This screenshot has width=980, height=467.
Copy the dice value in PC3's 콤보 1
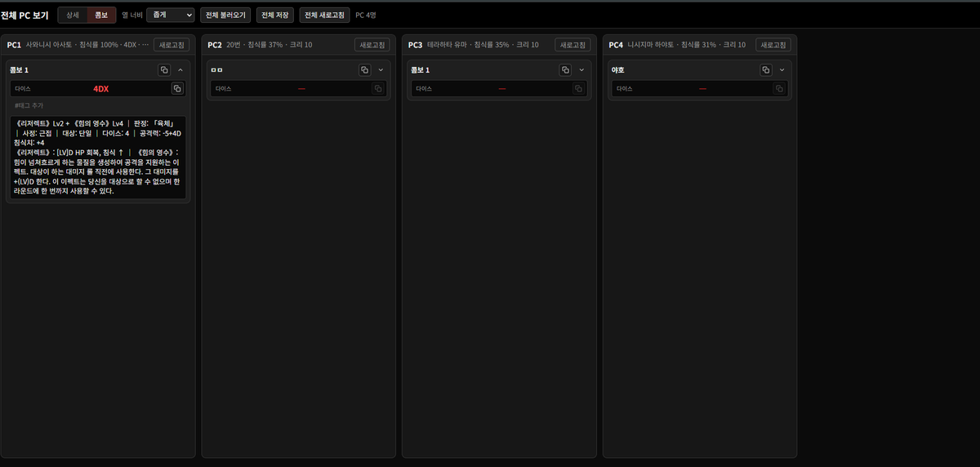click(x=578, y=88)
